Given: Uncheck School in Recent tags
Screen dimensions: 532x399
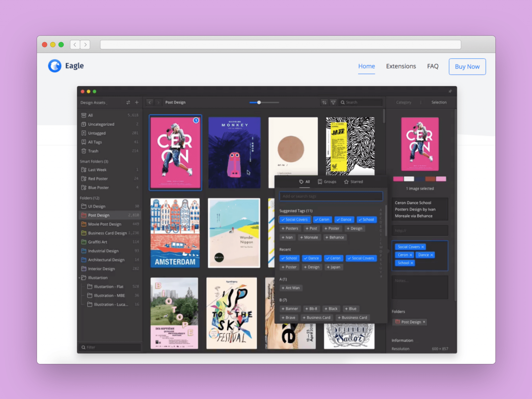Looking at the screenshot, I should tap(289, 258).
